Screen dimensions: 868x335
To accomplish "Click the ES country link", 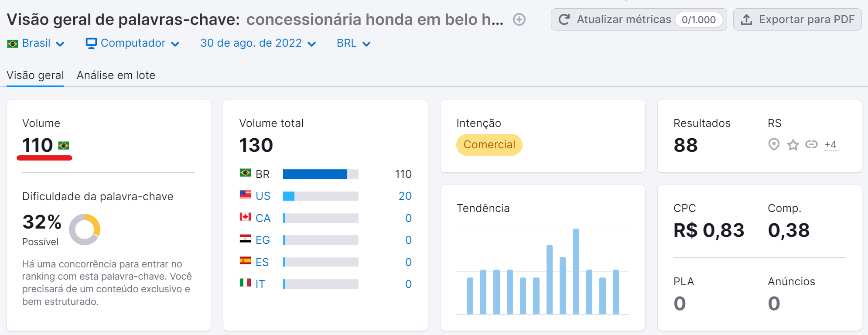I will point(262,262).
